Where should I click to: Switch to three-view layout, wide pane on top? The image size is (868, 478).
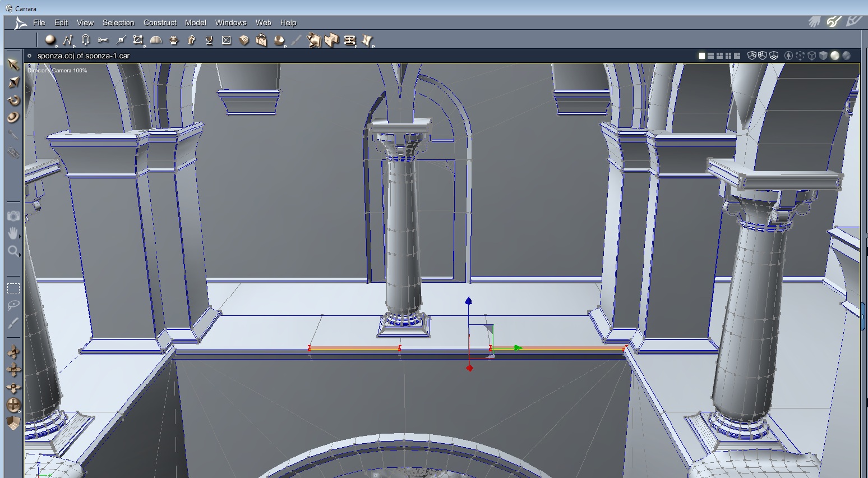[x=720, y=56]
